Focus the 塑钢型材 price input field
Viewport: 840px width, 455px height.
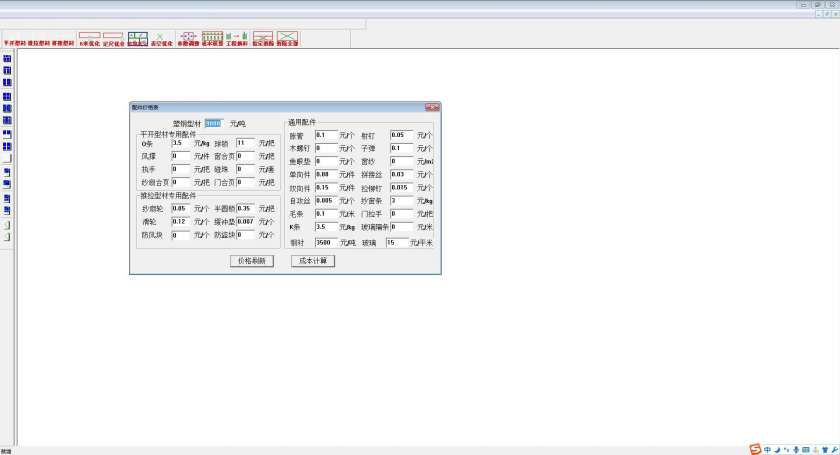coord(215,123)
